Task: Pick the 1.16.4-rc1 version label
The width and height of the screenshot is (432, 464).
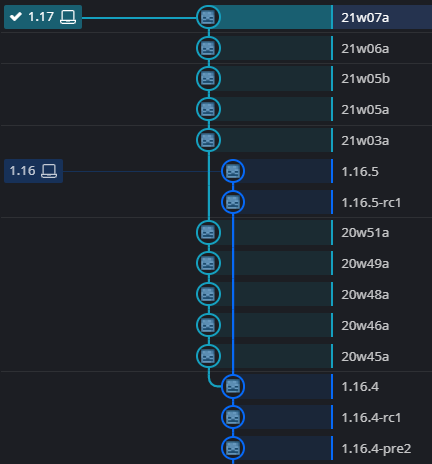Action: coord(371,418)
